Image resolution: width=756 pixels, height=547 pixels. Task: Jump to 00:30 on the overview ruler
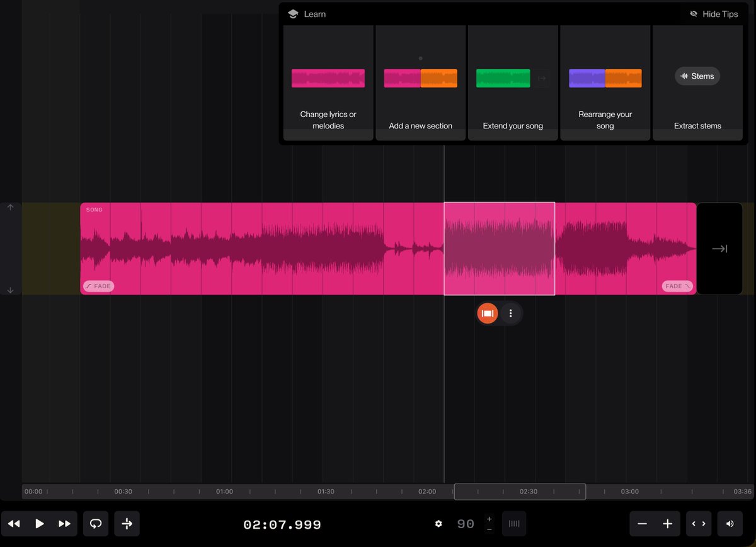tap(123, 492)
